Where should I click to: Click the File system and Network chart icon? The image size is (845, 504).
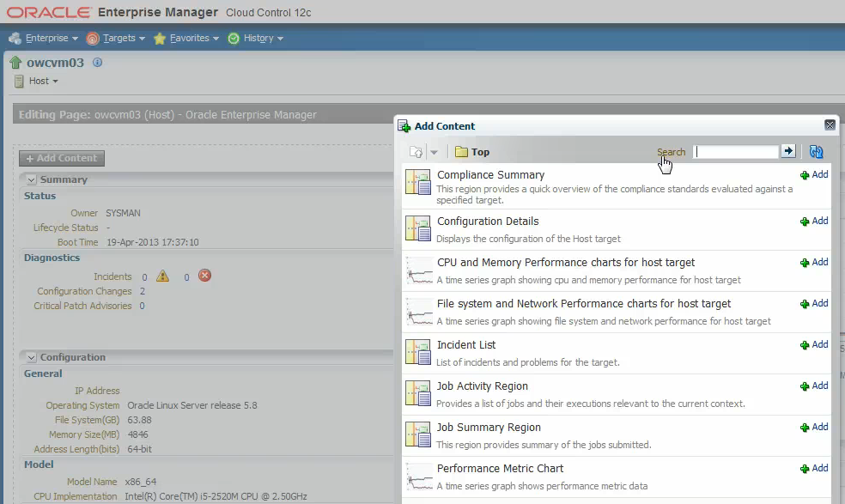419,312
